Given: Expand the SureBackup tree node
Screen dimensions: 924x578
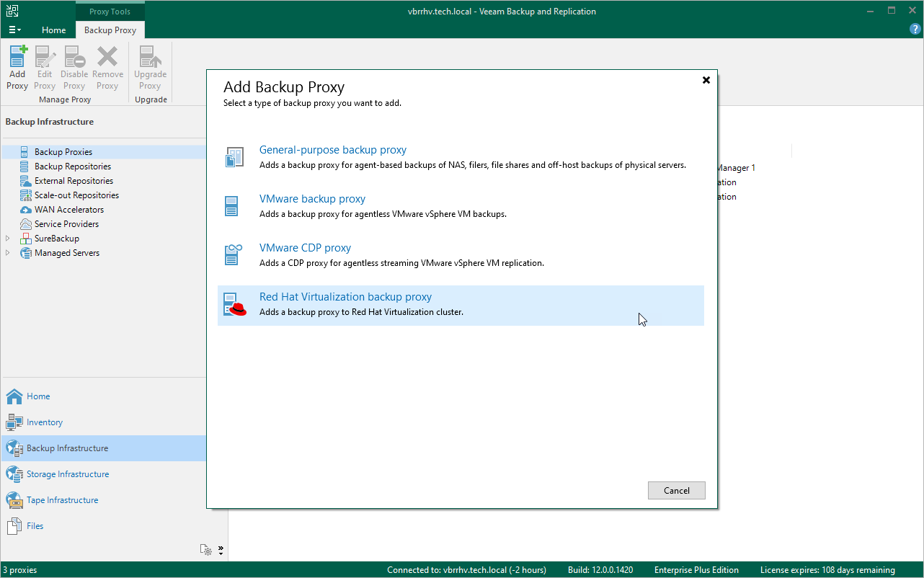Looking at the screenshot, I should coord(8,239).
